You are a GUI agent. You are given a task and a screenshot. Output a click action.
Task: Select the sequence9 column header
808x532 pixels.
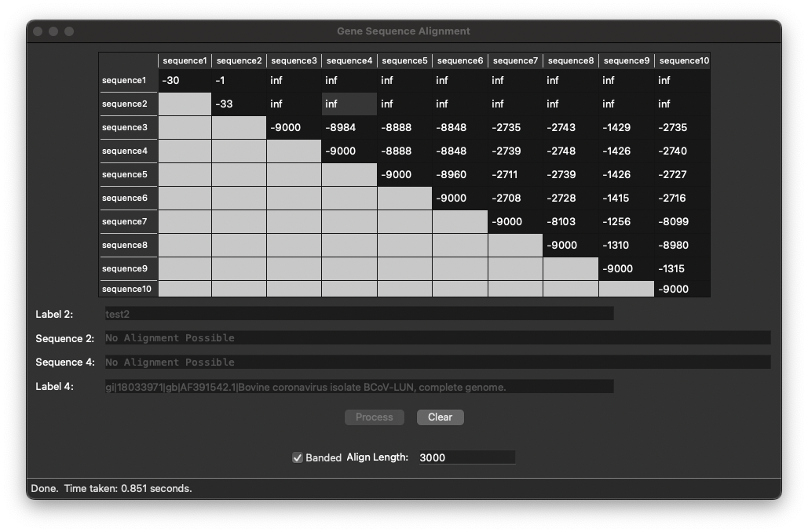627,60
